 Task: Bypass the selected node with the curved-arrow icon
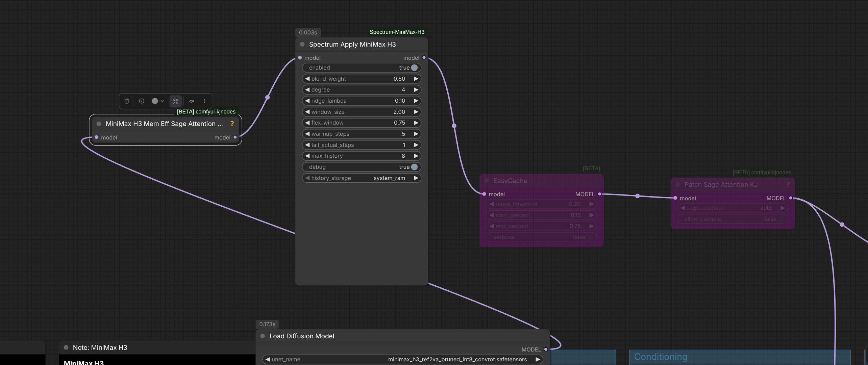click(191, 101)
